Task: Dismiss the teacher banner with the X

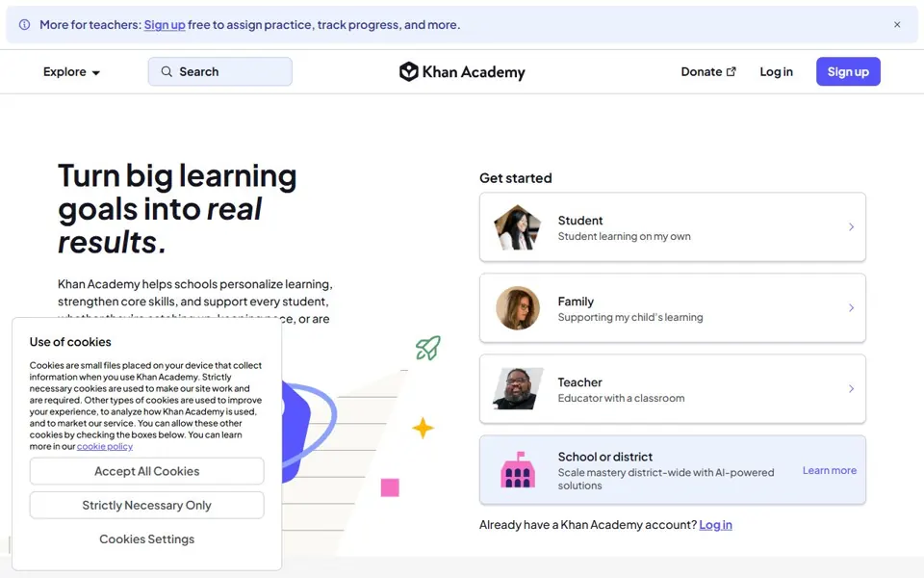Action: 897,25
